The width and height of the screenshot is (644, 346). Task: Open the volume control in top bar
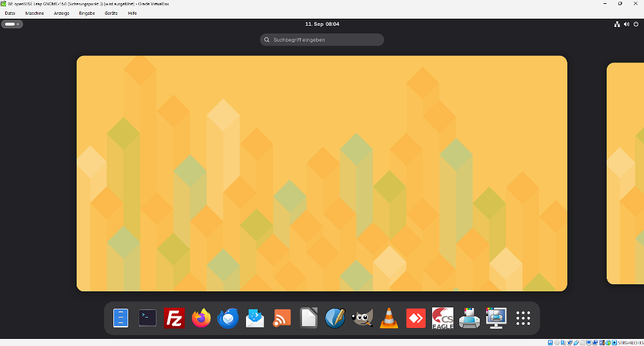[627, 24]
